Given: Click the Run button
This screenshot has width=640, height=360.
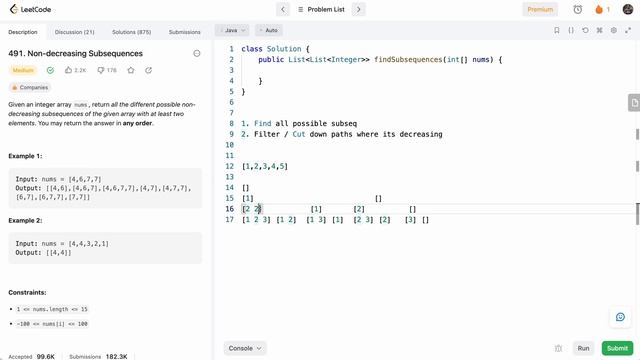Looking at the screenshot, I should [583, 348].
